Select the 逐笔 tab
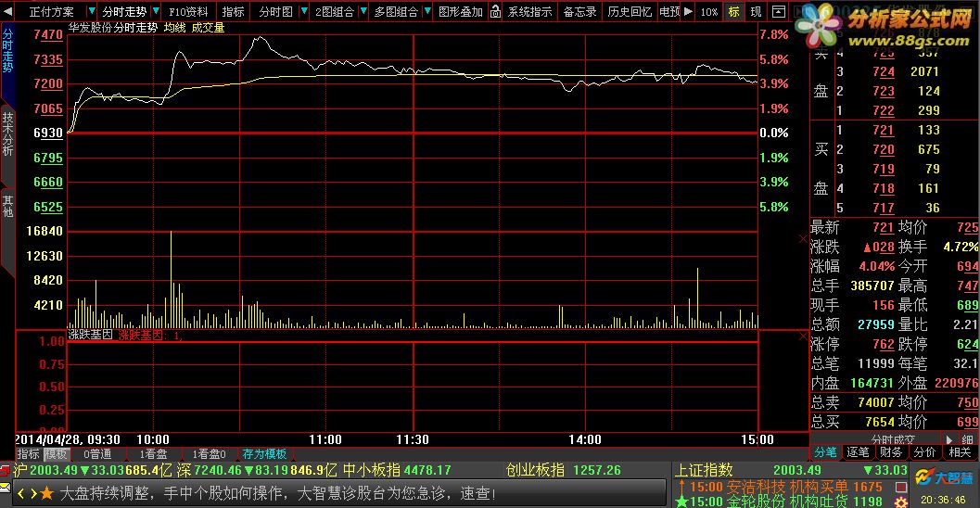This screenshot has height=508, width=980. [858, 452]
